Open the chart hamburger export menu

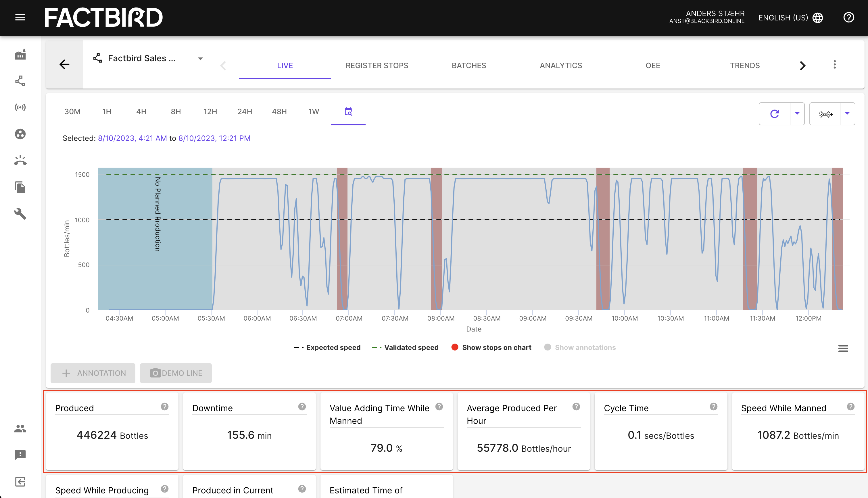[x=843, y=348]
